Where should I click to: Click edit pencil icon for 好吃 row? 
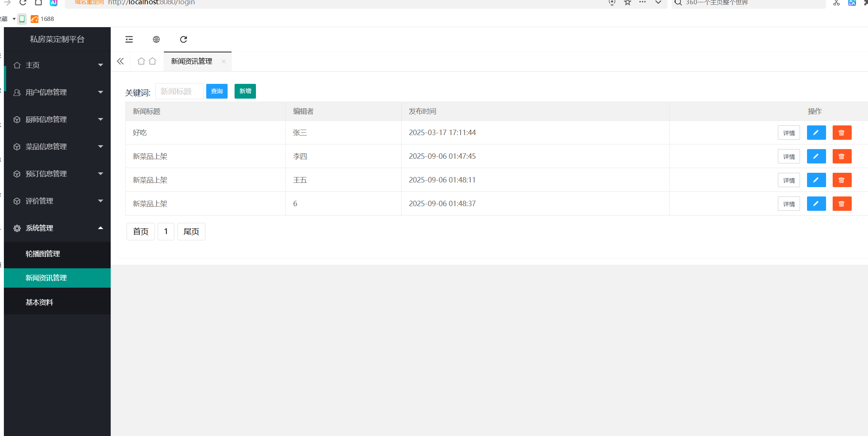816,133
